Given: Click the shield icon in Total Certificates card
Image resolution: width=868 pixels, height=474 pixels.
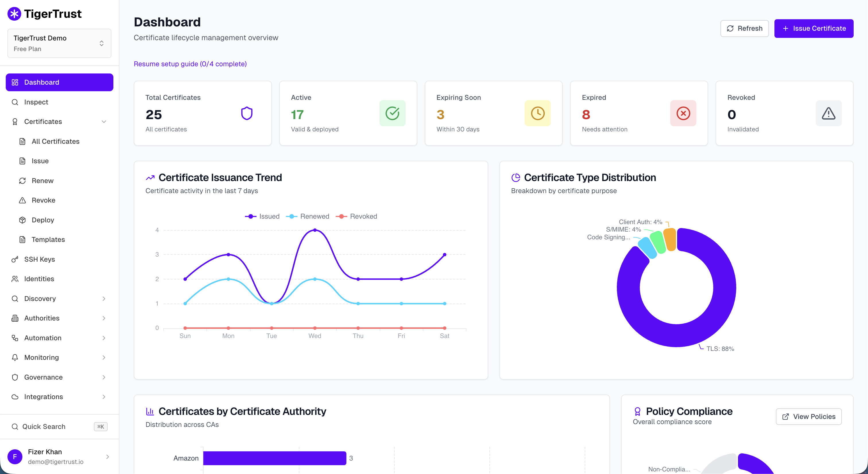Looking at the screenshot, I should 247,113.
